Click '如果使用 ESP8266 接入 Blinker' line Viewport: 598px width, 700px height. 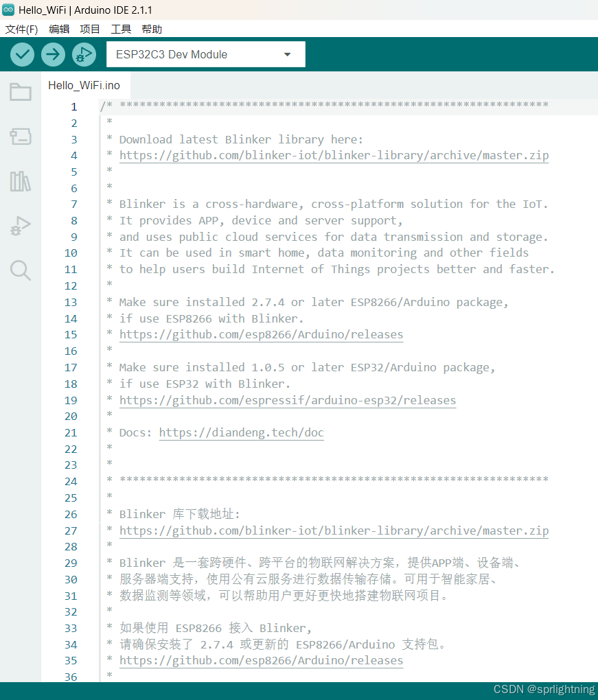pos(216,628)
